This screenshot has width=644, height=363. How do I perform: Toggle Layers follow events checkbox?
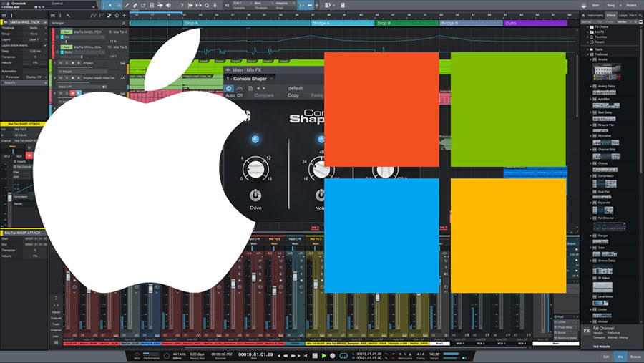point(45,45)
